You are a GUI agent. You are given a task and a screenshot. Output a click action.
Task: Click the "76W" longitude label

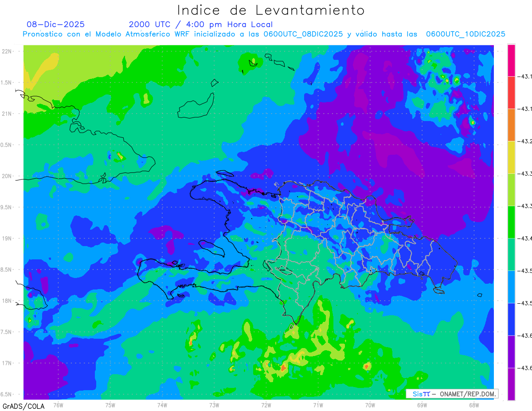click(x=58, y=405)
